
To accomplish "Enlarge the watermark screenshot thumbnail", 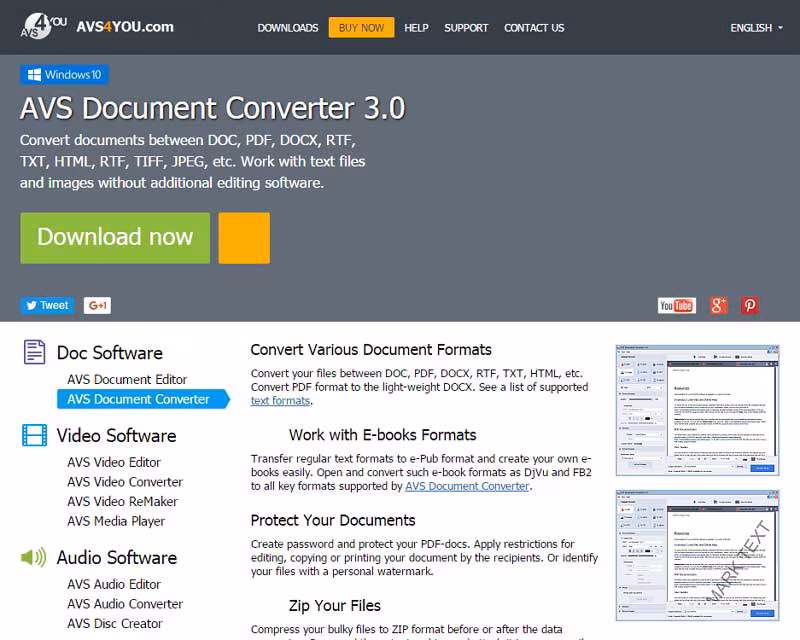I will point(697,556).
